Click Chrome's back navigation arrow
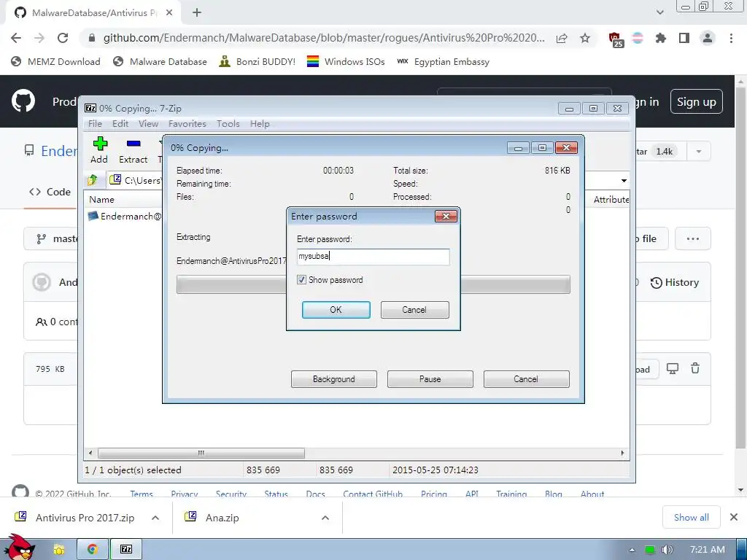 coord(16,38)
